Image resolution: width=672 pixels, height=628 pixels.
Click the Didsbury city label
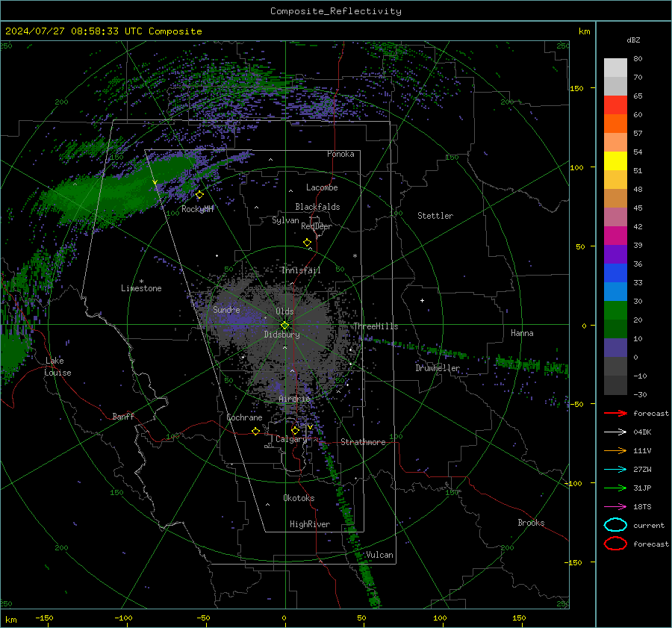point(281,335)
